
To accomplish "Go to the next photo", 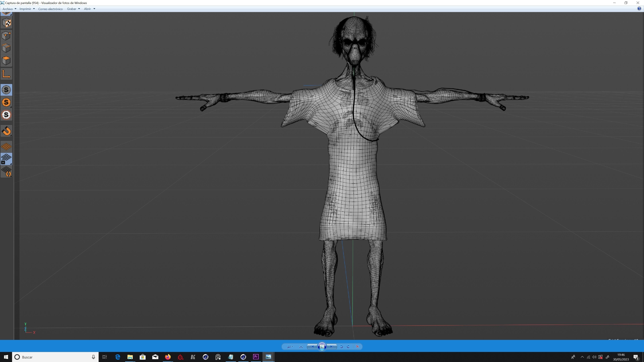I will (x=332, y=347).
